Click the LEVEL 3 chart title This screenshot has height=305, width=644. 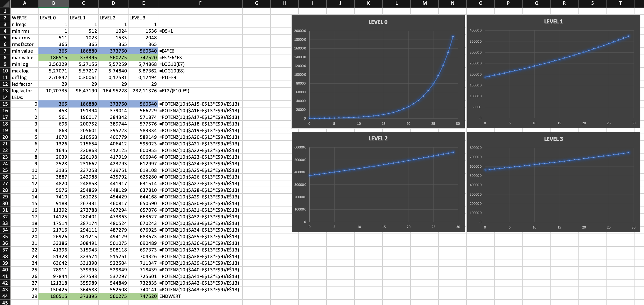coord(553,139)
